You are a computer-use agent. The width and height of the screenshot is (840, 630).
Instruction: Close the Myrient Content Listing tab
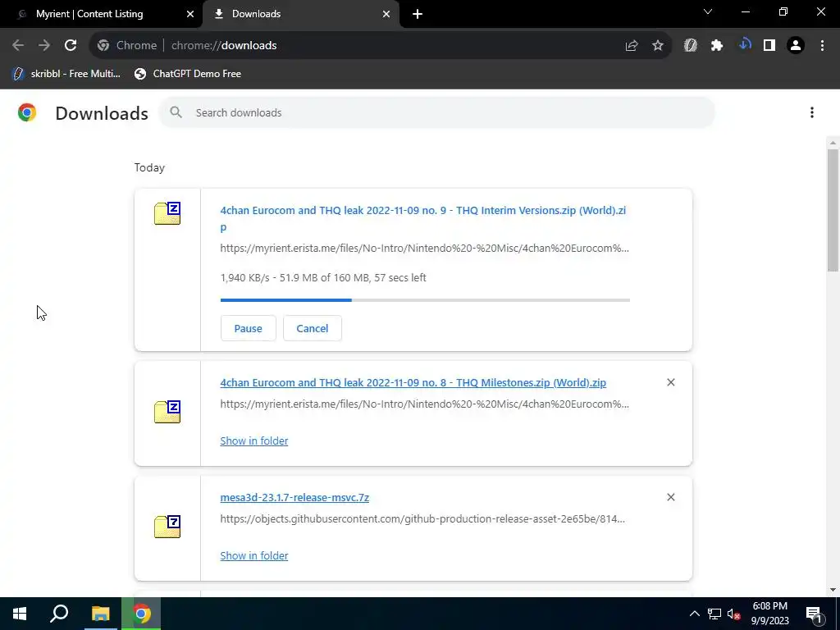189,14
